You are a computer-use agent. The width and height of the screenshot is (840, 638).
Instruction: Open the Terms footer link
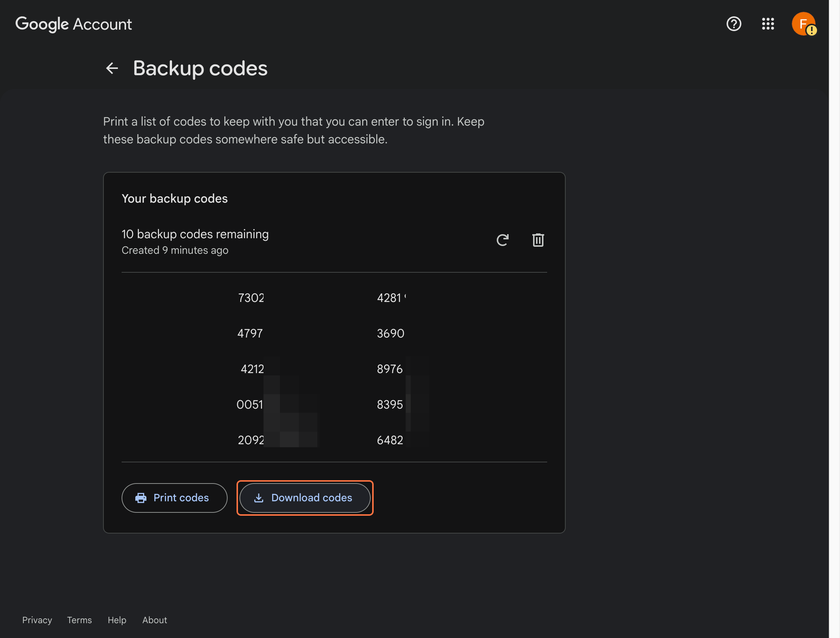point(79,620)
